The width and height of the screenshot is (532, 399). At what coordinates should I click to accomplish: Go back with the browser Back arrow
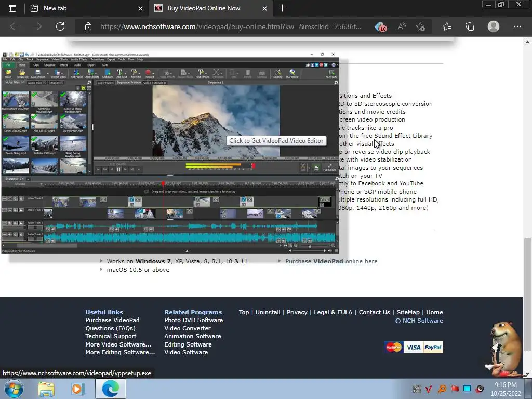(x=14, y=26)
